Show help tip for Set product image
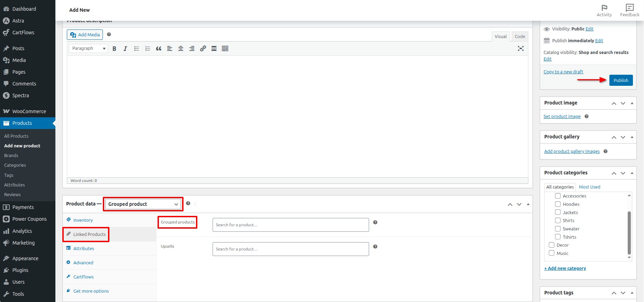The image size is (644, 302). pyautogui.click(x=587, y=117)
